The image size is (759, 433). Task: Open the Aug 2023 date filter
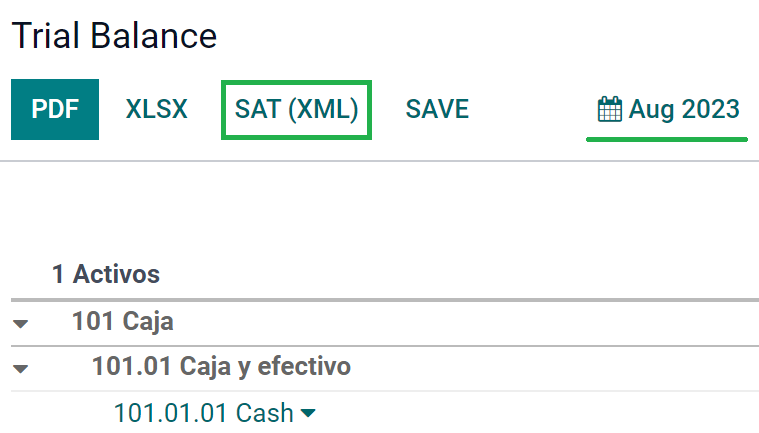(x=667, y=109)
